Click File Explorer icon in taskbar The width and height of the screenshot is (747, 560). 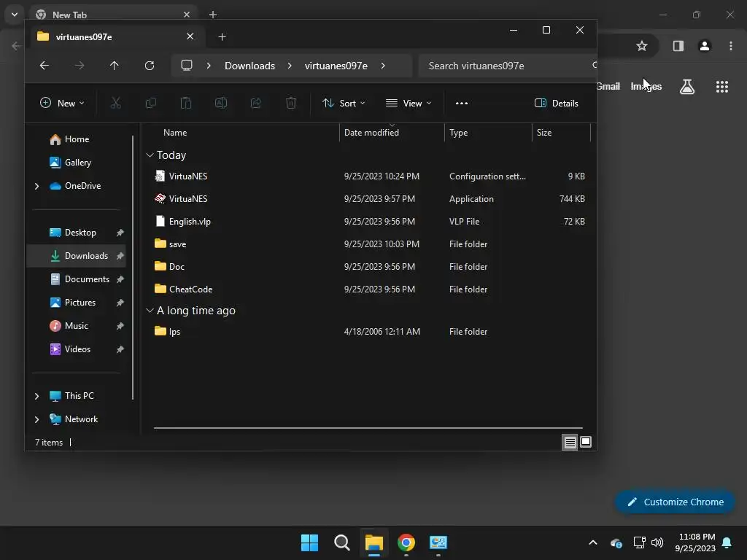pos(374,542)
